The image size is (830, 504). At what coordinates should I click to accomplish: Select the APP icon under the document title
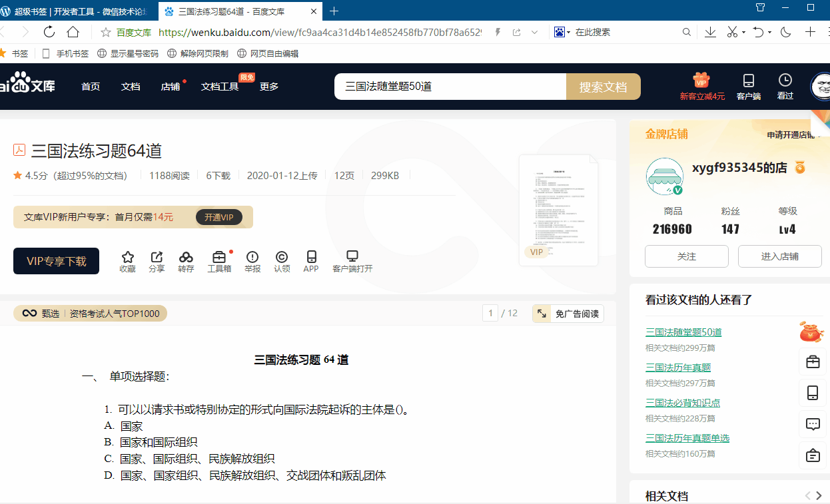310,261
